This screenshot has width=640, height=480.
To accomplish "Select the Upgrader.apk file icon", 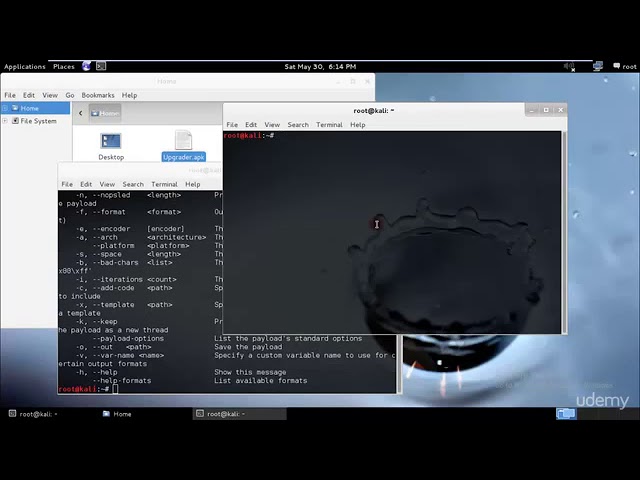I will (183, 140).
